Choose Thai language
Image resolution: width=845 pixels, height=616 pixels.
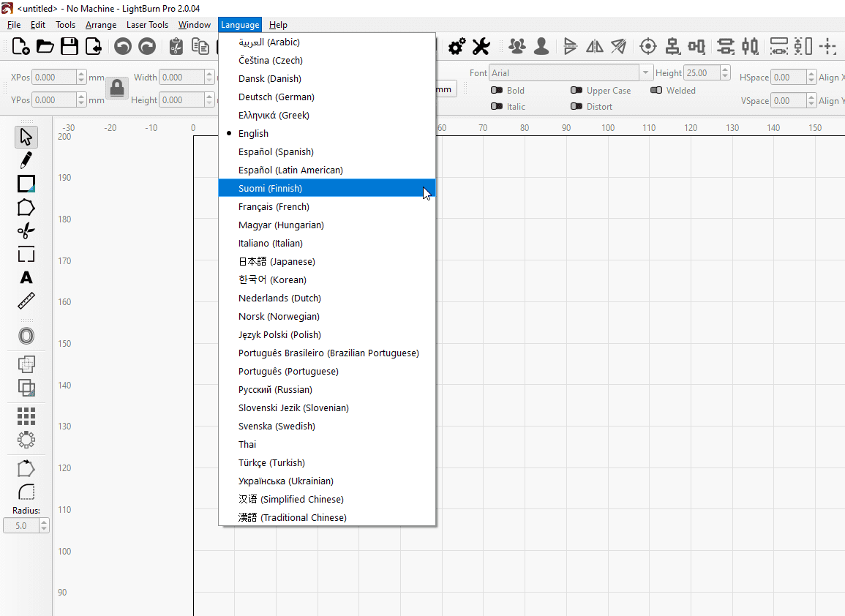(x=326, y=444)
